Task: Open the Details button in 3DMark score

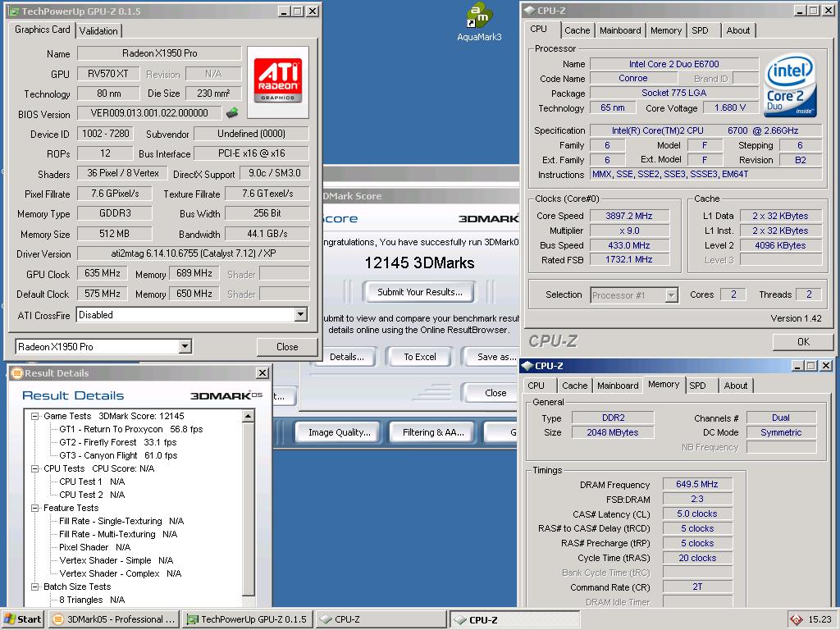Action: click(347, 357)
